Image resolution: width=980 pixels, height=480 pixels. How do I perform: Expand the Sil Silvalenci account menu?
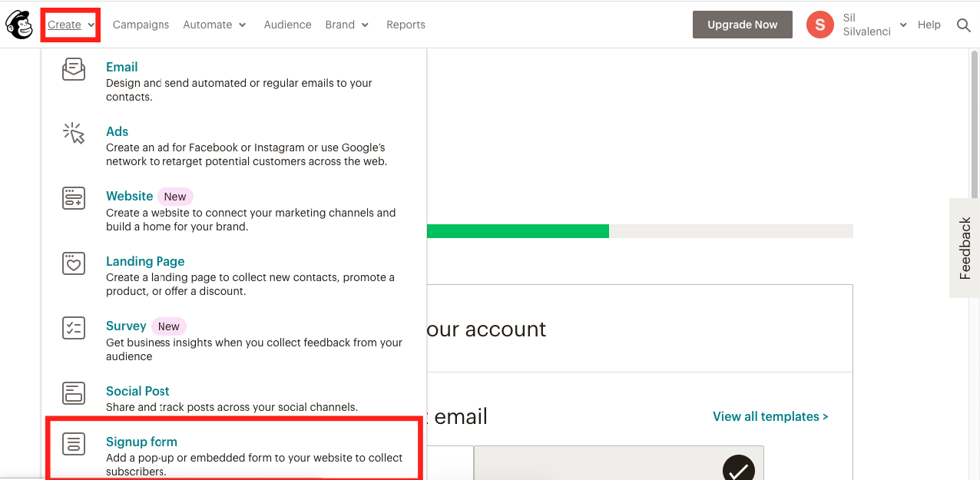[x=875, y=25]
